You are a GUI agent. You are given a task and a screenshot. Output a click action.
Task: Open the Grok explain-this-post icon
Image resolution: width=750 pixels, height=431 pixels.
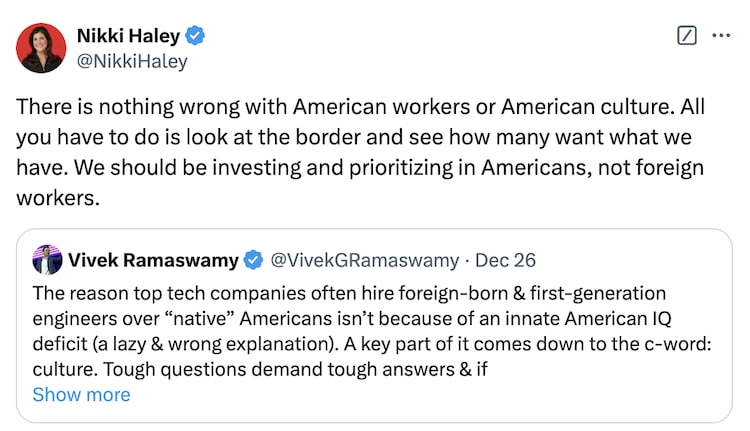point(686,36)
